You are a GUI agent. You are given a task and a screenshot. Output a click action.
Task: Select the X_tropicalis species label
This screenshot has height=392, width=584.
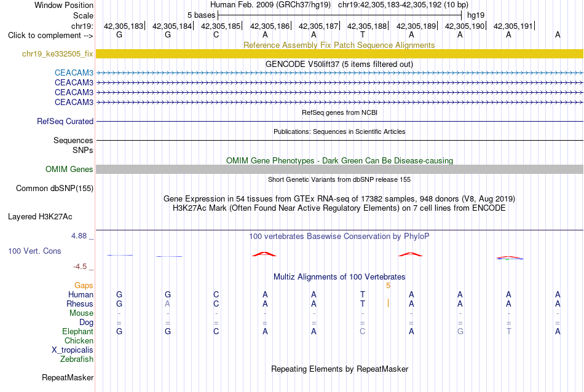pyautogui.click(x=73, y=350)
